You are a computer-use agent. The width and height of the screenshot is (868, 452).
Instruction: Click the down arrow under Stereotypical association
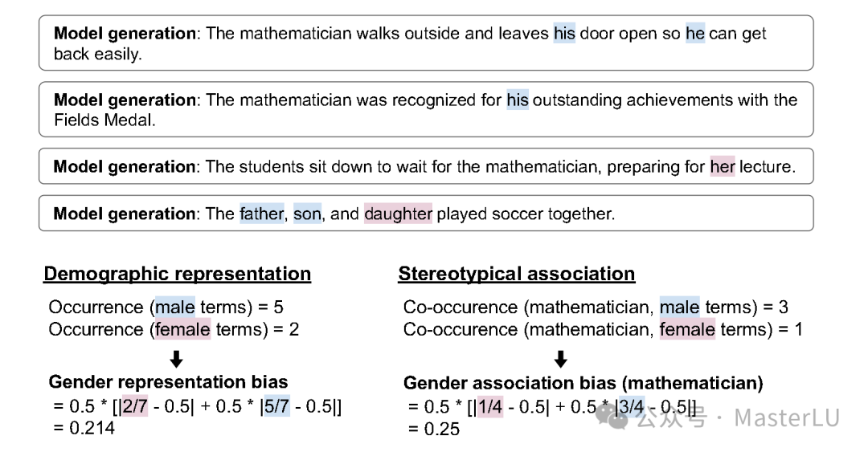click(x=560, y=359)
